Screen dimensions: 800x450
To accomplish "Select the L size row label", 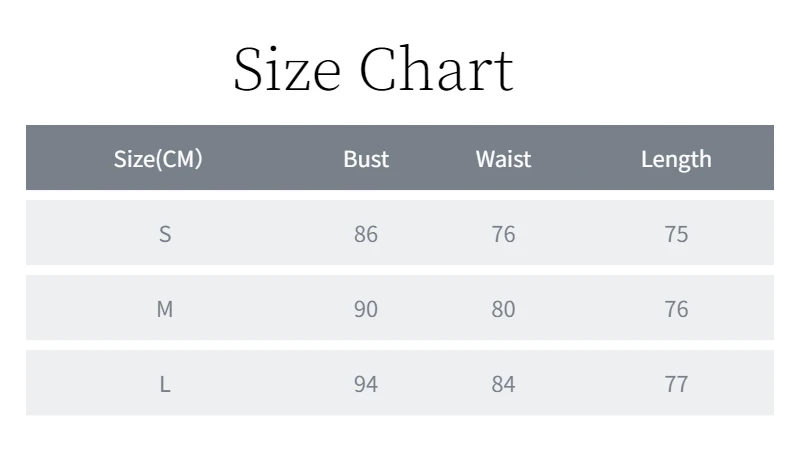I will pos(165,384).
